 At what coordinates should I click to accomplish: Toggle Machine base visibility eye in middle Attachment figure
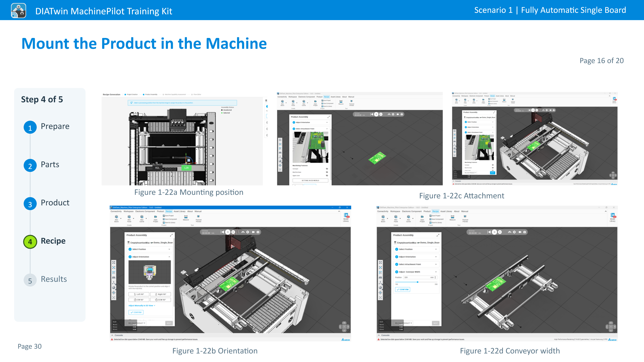point(327,172)
